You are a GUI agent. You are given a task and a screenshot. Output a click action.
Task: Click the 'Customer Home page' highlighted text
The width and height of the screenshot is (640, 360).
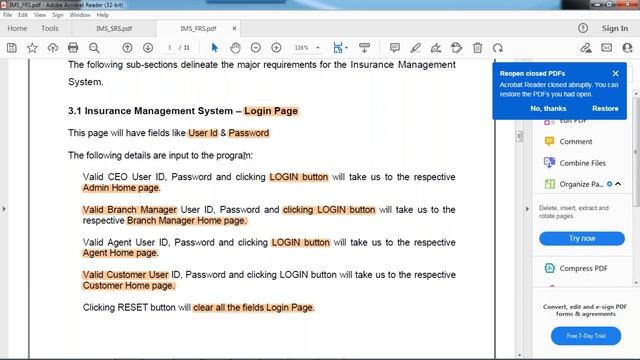tap(129, 286)
